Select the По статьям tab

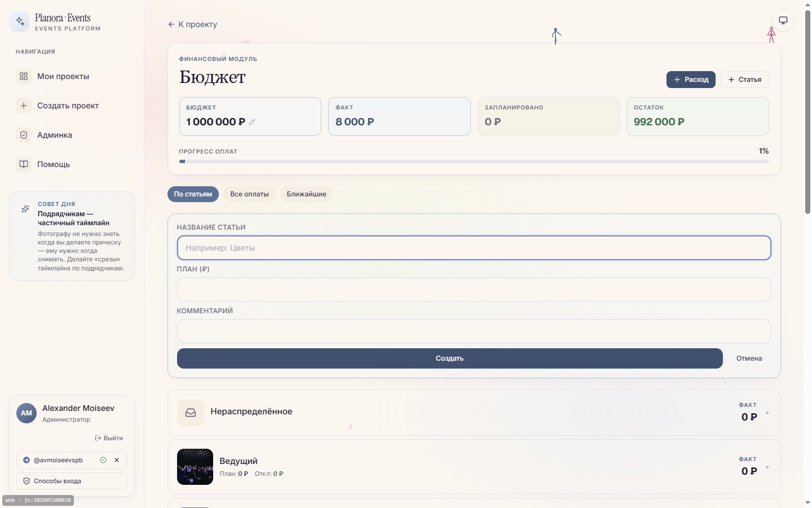coord(193,194)
